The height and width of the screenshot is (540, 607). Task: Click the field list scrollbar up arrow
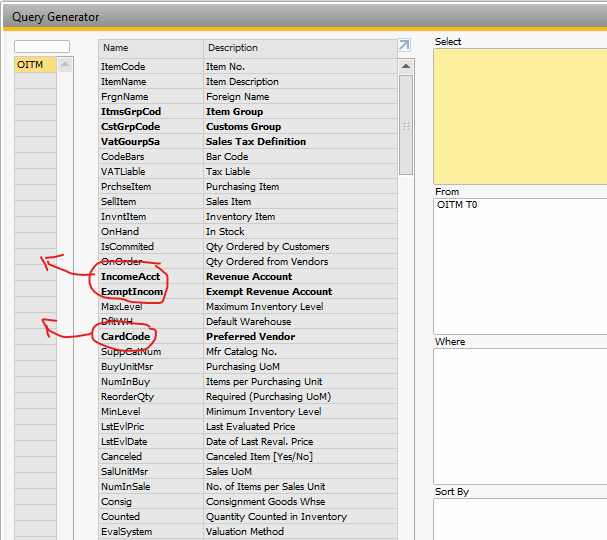click(x=406, y=66)
